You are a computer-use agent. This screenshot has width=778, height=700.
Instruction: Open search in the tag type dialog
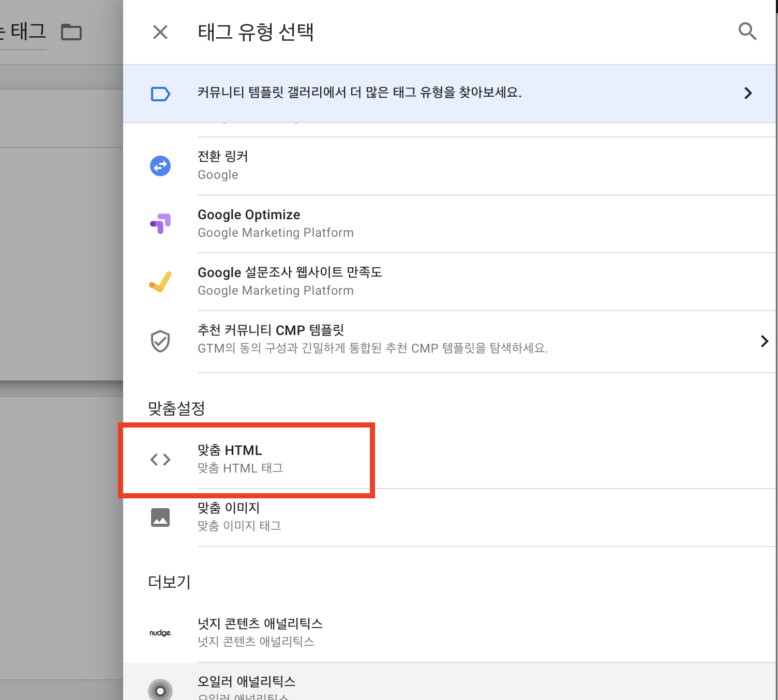click(747, 32)
